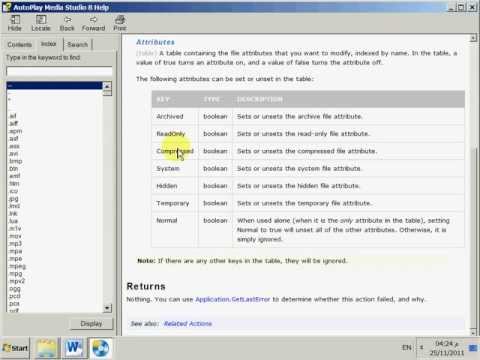Open the Windows Start button
This screenshot has width=480, height=360.
coord(15,348)
